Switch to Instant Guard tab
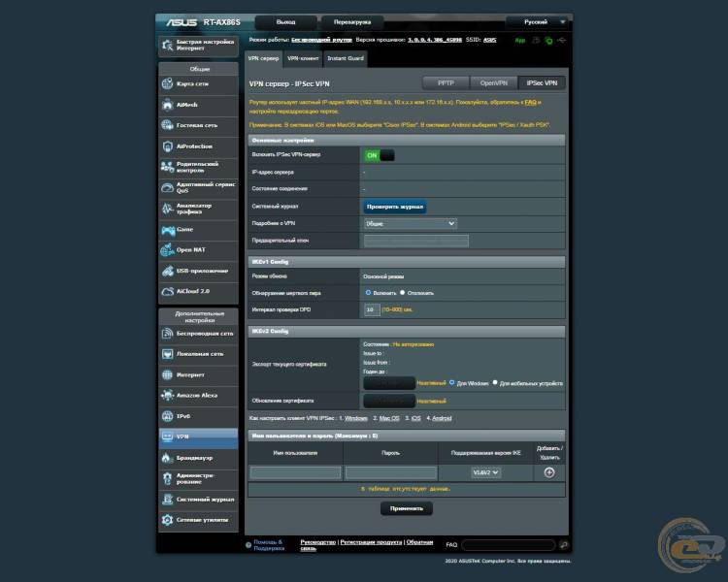The width and height of the screenshot is (728, 582). 346,58
